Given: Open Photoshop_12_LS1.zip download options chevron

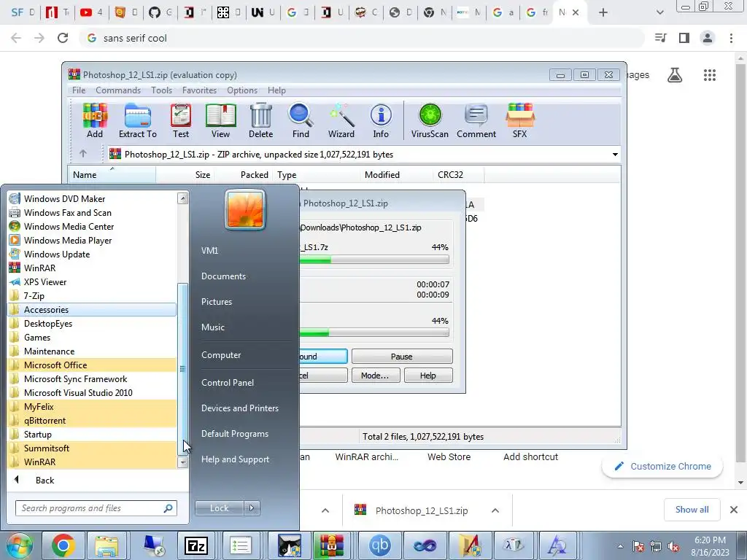Looking at the screenshot, I should (495, 510).
